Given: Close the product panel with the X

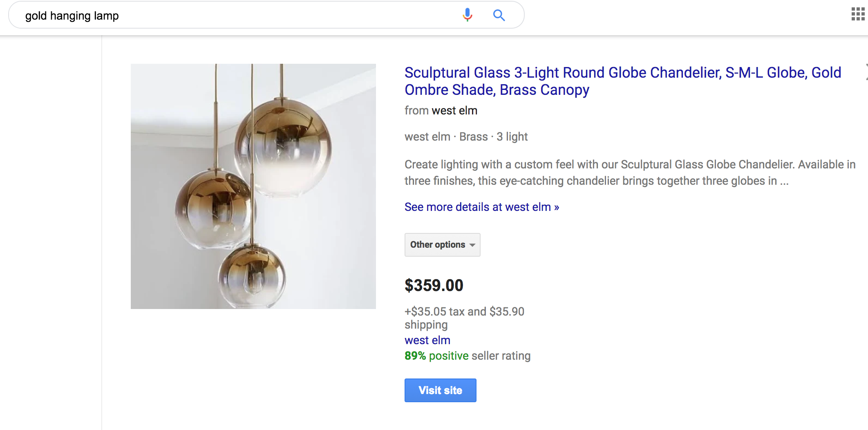Looking at the screenshot, I should pos(866,72).
